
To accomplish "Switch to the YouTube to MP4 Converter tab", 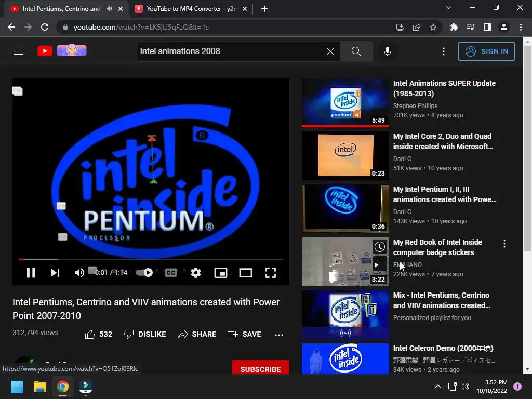I will 192,9.
